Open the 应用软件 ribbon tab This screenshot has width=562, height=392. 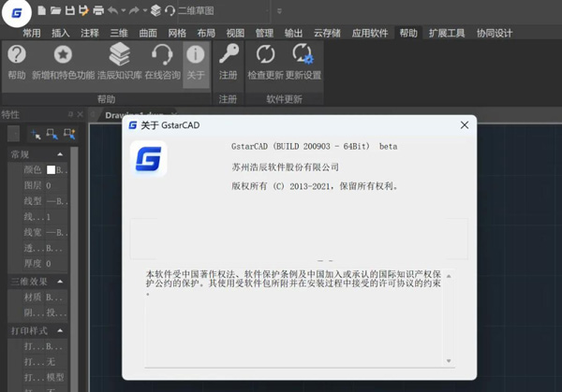370,34
